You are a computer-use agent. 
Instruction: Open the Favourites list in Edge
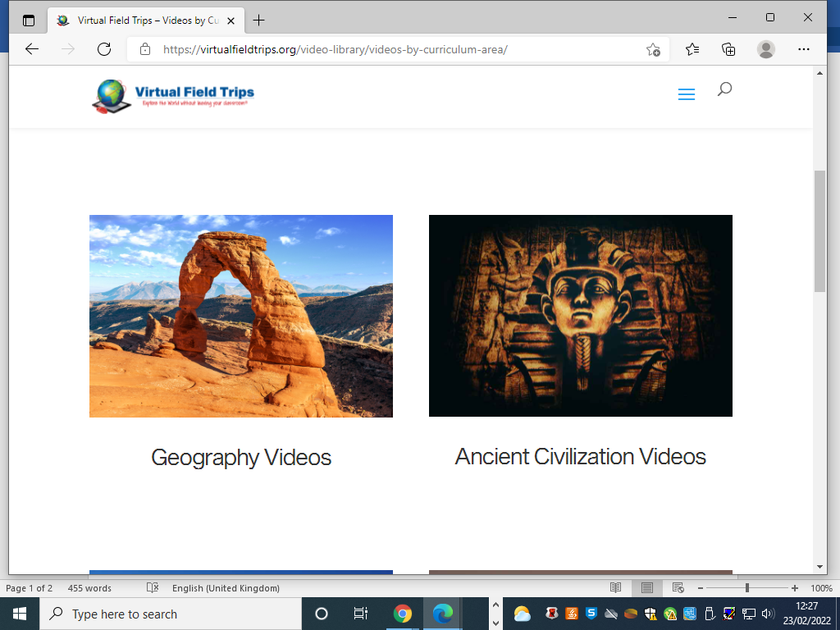(692, 49)
